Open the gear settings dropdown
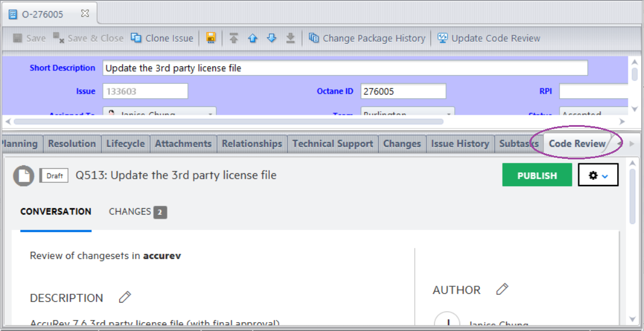Image resolution: width=644 pixels, height=331 pixels. click(598, 176)
